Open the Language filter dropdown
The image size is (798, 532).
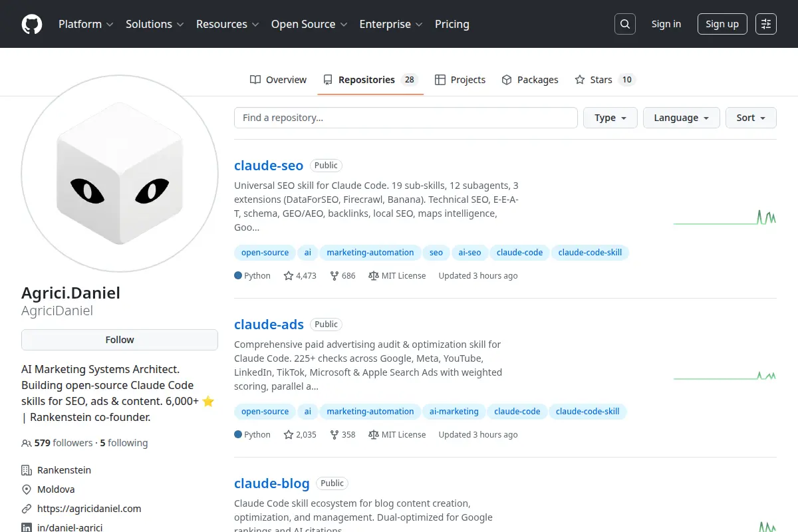(x=681, y=117)
